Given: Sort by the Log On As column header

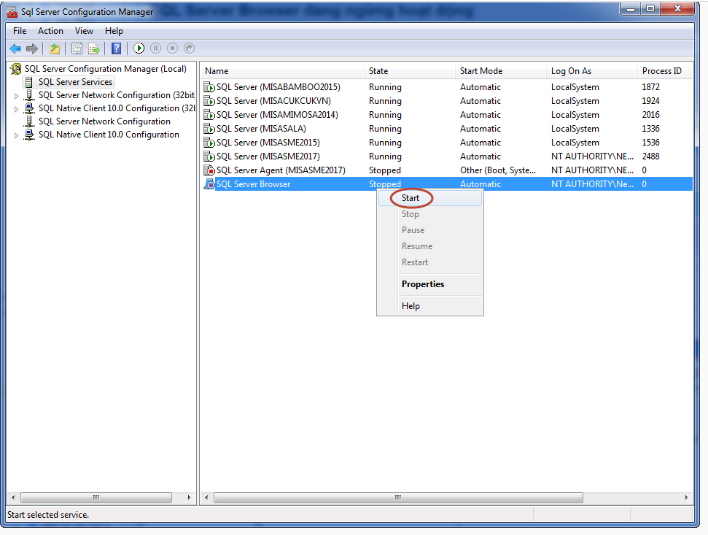Looking at the screenshot, I should [592, 71].
